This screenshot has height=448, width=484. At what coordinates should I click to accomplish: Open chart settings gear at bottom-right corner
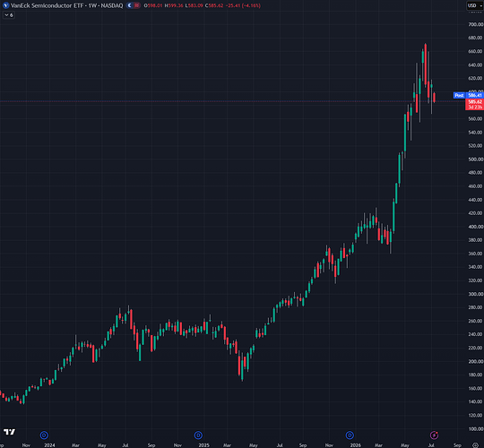(476, 445)
